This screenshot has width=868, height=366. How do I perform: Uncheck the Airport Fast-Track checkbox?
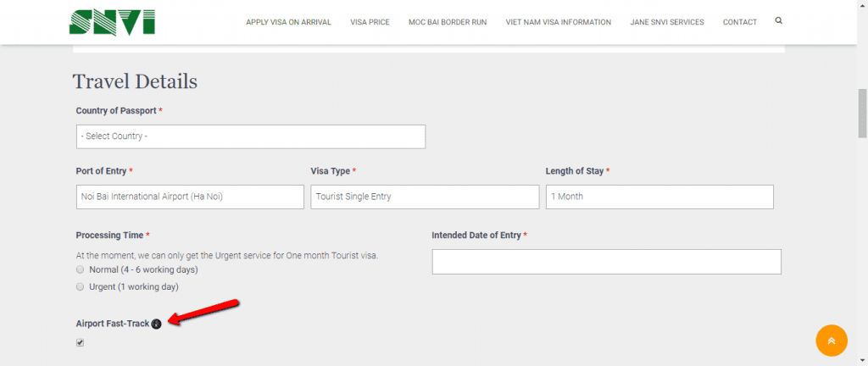pos(81,343)
